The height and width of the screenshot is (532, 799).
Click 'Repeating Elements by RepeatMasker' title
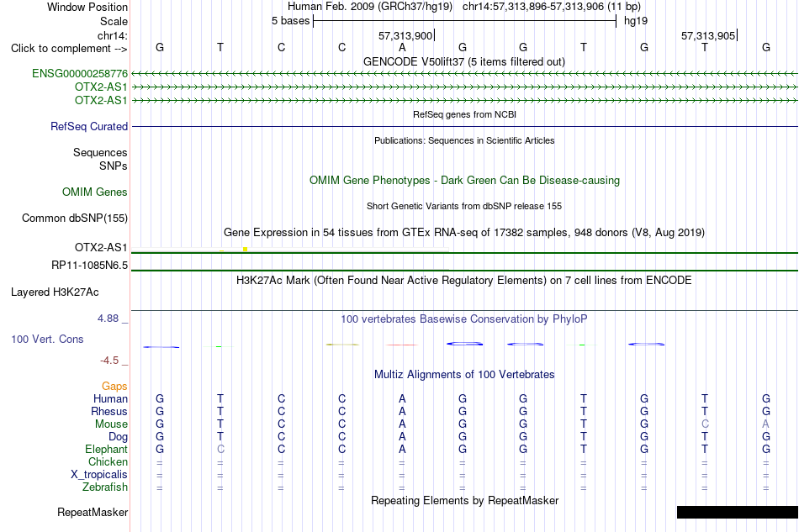coord(464,500)
